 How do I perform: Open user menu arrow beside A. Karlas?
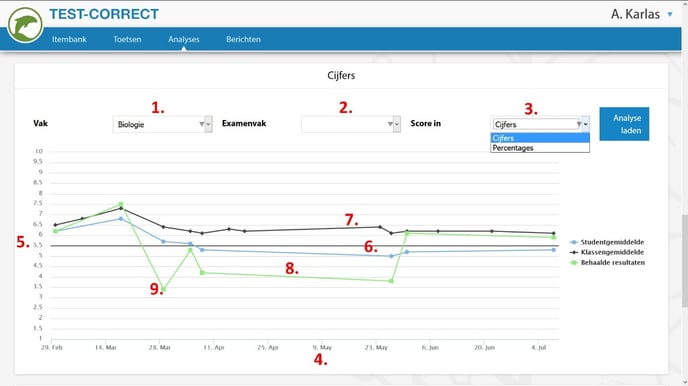(x=670, y=14)
